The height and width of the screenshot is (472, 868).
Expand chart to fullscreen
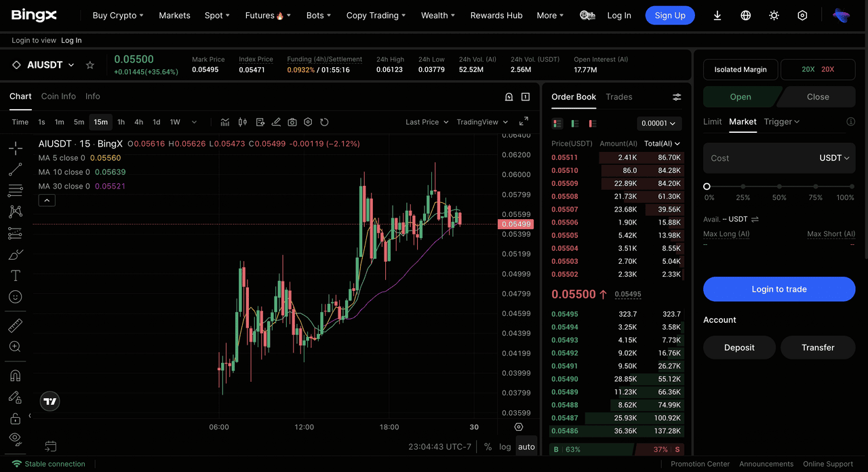524,121
